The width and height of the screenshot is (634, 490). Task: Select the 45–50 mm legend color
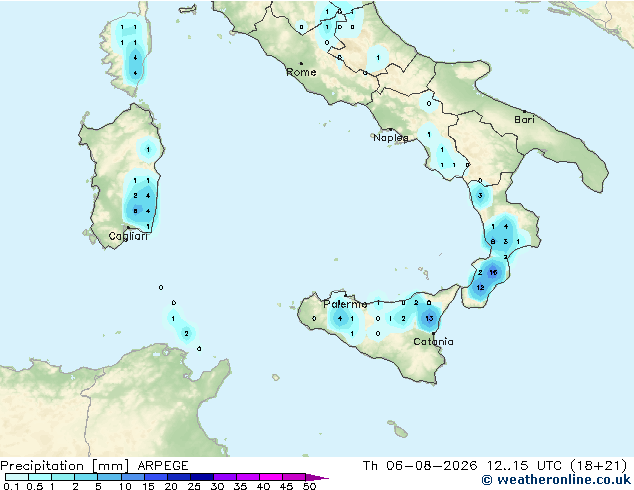tap(294, 477)
